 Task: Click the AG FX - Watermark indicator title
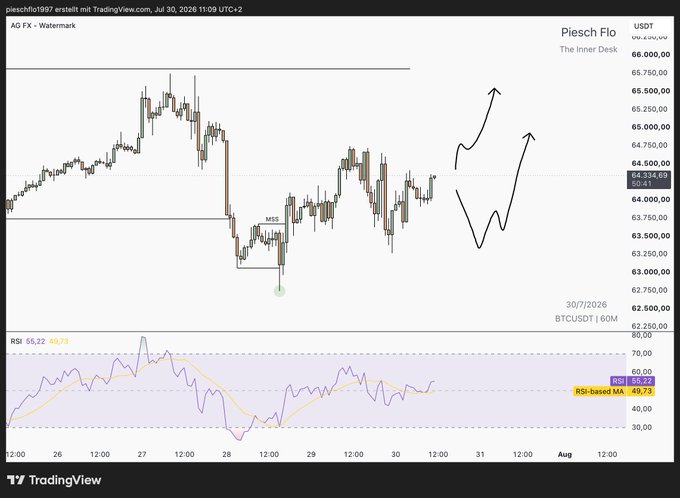tap(43, 26)
